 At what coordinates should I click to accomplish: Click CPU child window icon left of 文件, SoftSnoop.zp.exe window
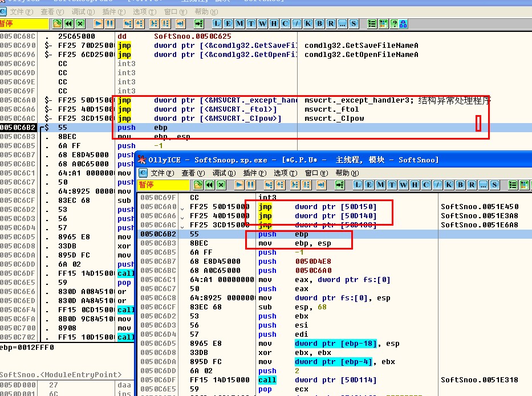(x=144, y=173)
